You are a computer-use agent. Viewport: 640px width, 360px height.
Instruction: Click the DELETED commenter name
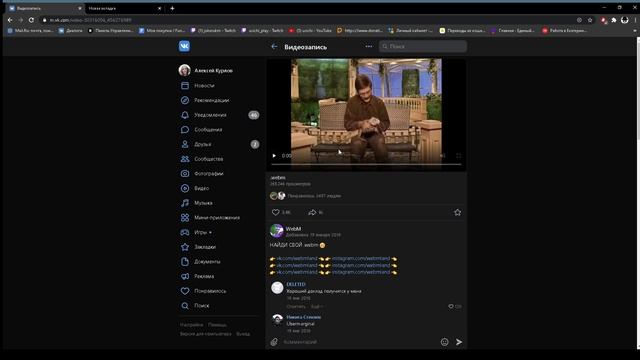296,284
